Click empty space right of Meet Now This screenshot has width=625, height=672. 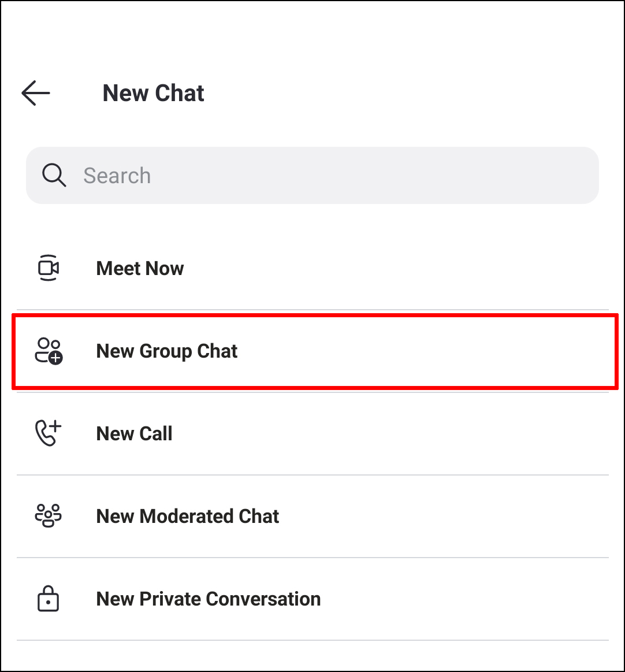(404, 268)
